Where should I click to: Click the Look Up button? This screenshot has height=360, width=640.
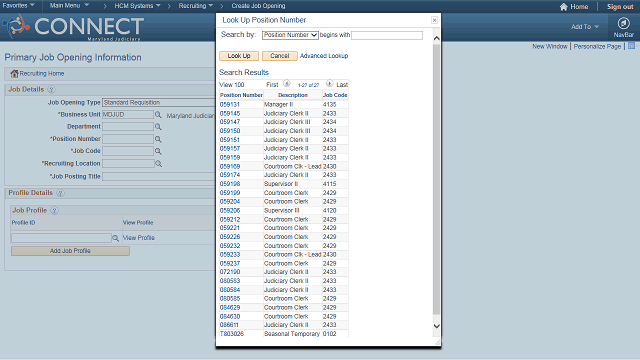(239, 56)
